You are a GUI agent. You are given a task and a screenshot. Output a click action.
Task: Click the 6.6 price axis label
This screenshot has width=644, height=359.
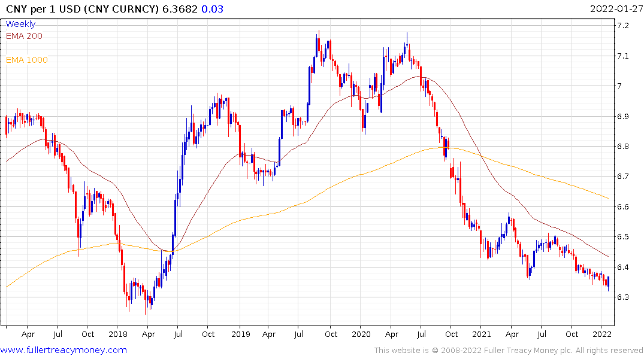click(622, 207)
